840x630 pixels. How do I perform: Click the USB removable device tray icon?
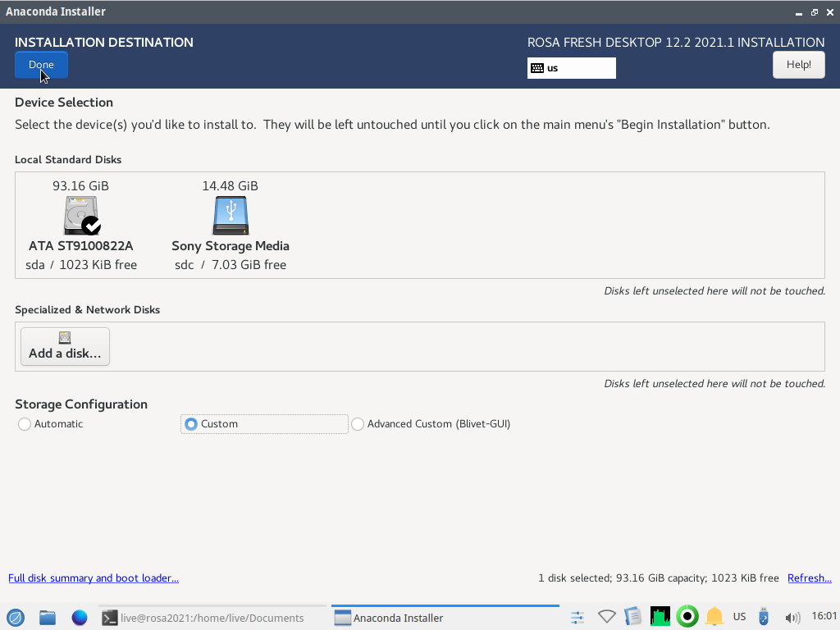point(765,617)
